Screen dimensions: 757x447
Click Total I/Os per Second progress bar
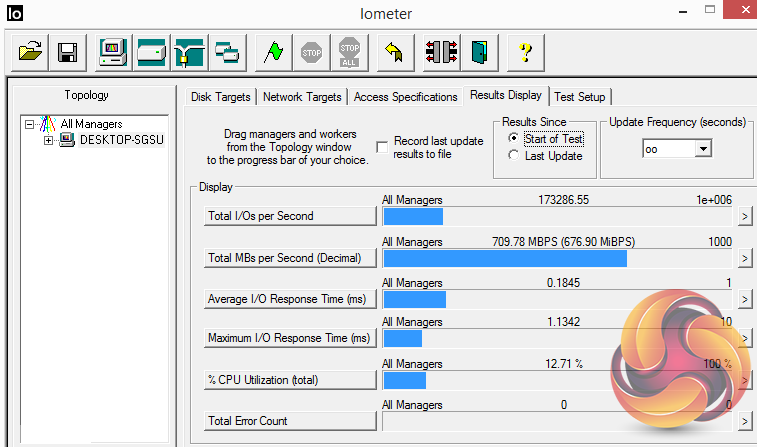click(558, 217)
